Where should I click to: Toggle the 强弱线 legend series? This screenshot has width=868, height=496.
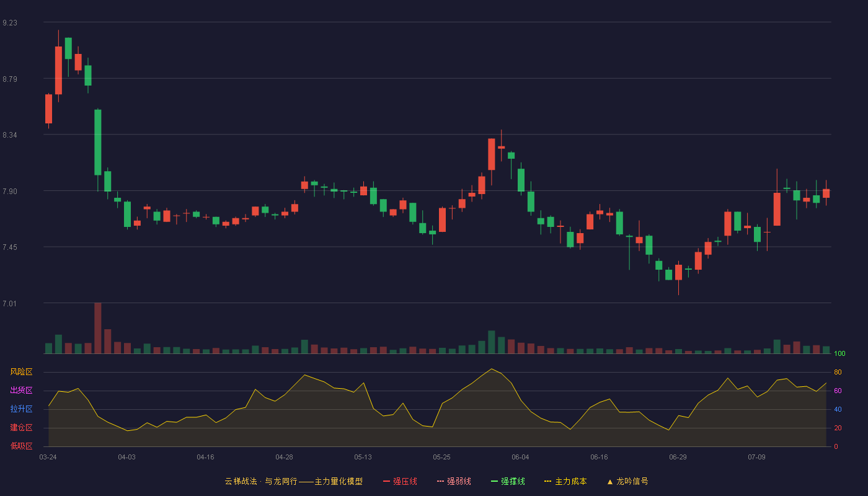(x=454, y=481)
